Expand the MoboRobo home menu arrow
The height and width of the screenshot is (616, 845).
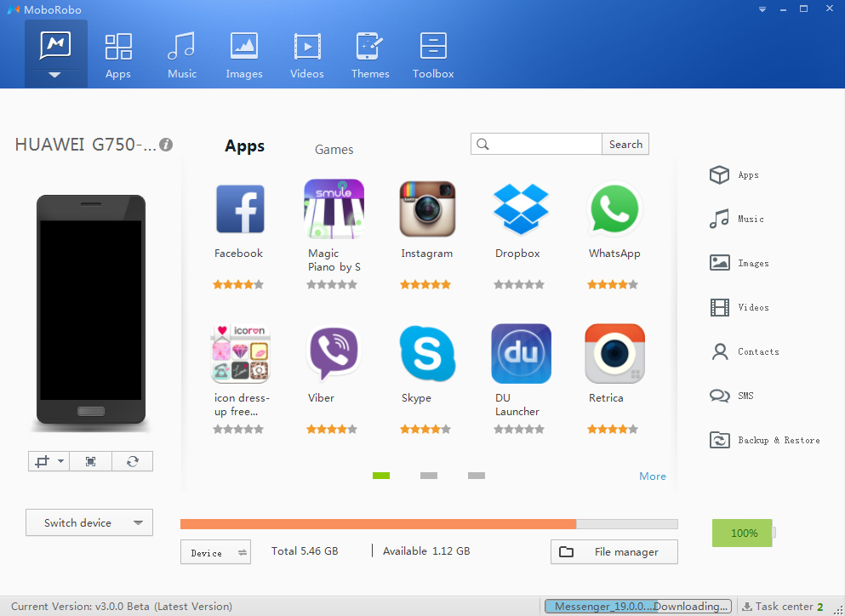click(x=55, y=76)
